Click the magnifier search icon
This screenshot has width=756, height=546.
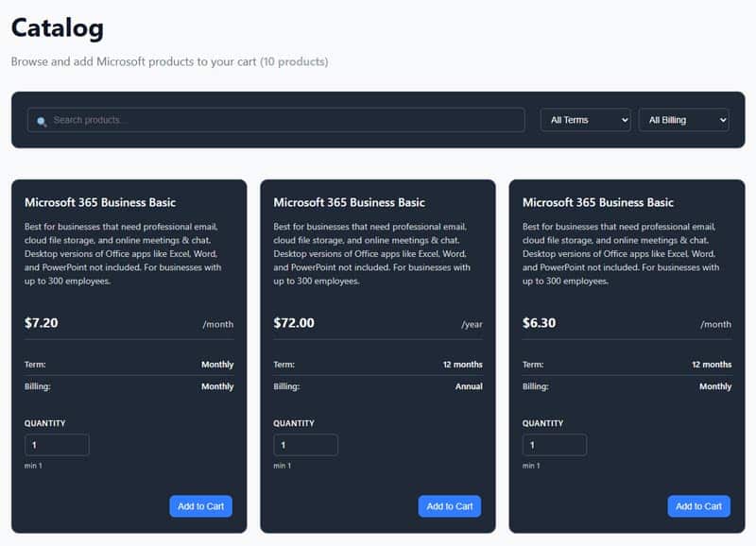(x=42, y=122)
